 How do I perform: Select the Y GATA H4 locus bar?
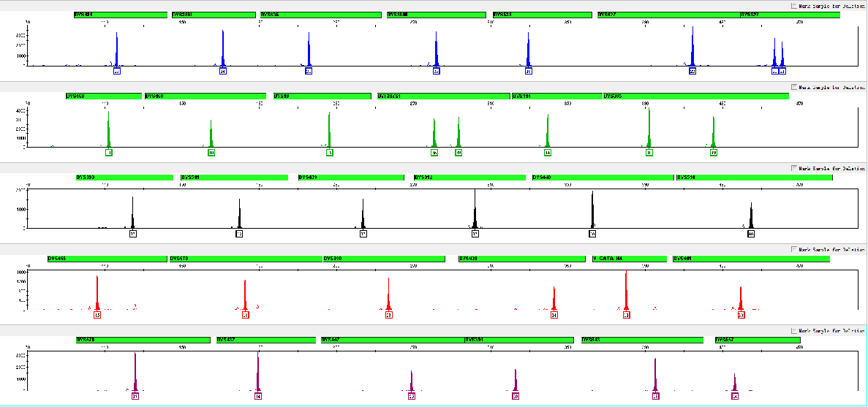coord(630,259)
